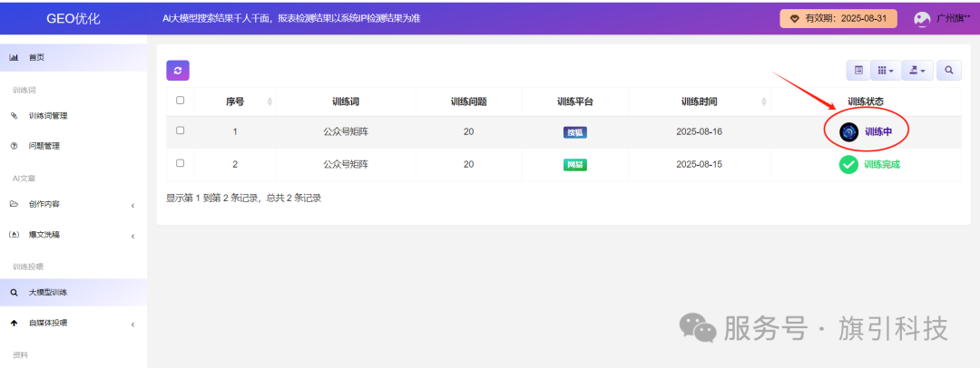Check the checkbox for row 1

point(180,131)
